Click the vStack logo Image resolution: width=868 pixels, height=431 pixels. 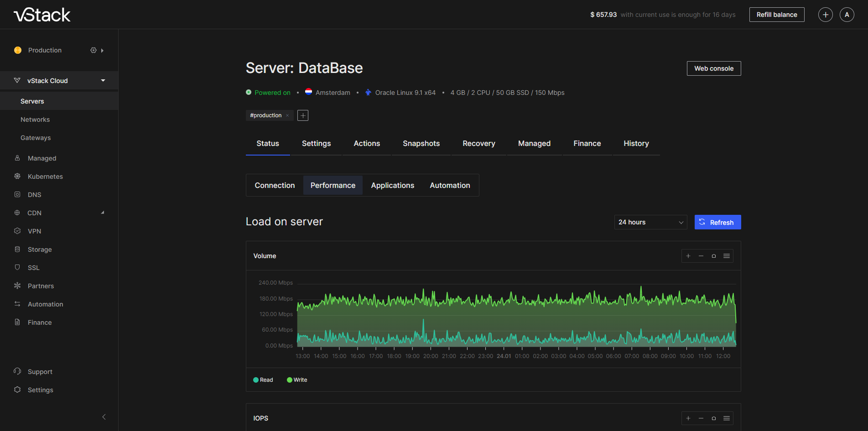(42, 15)
